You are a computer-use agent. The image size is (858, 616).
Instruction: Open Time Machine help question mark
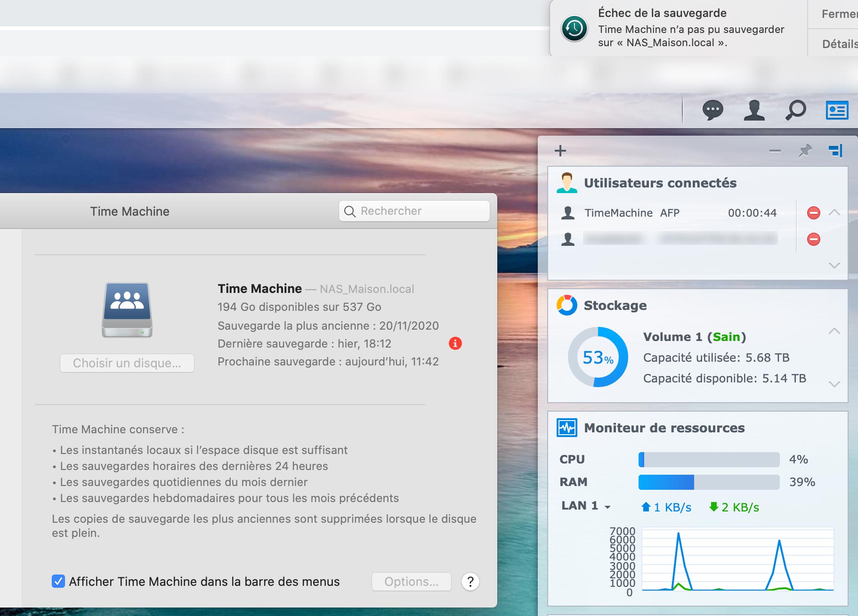pos(470,582)
